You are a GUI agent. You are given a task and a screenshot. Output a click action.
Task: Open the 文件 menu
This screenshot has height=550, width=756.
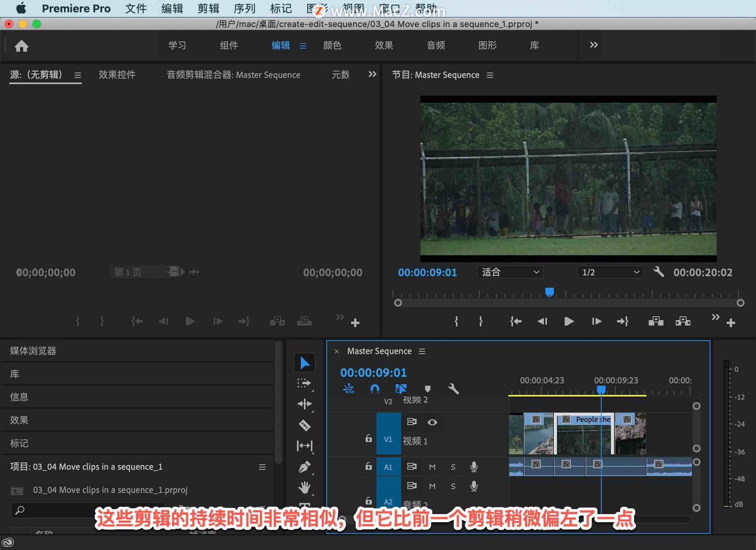135,8
